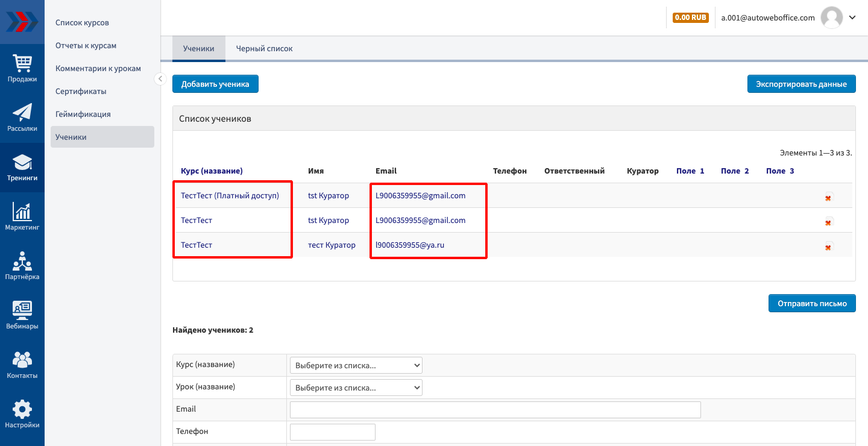Screen dimensions: 868x446
Task: Open the Маркетинг chart section
Action: [x=22, y=216]
